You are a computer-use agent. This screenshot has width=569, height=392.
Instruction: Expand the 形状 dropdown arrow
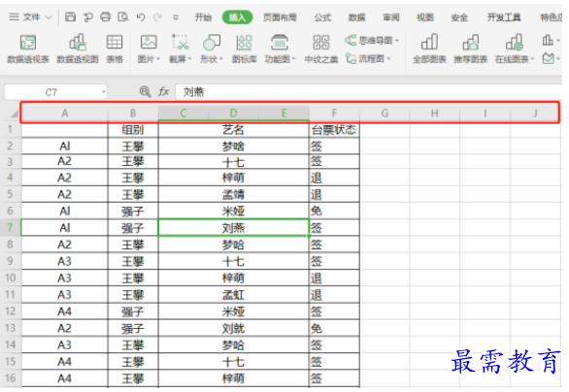pyautogui.click(x=221, y=59)
